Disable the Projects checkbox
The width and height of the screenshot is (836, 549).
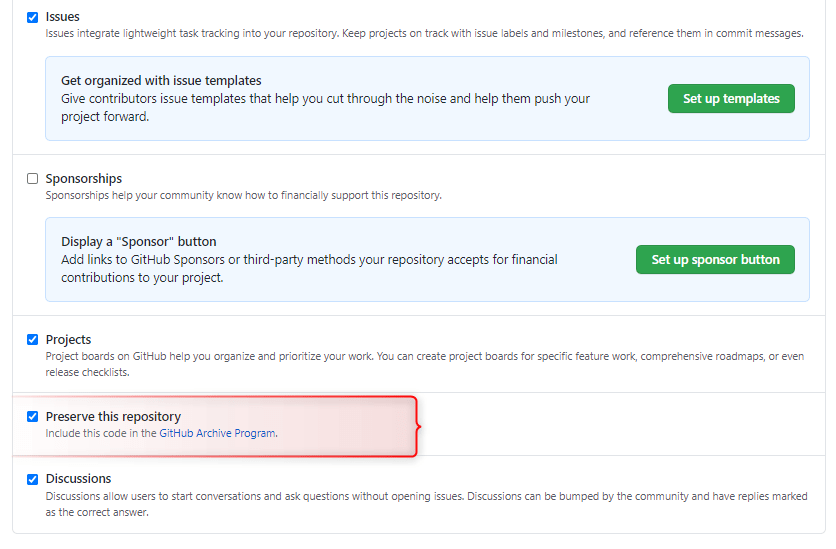(x=33, y=339)
